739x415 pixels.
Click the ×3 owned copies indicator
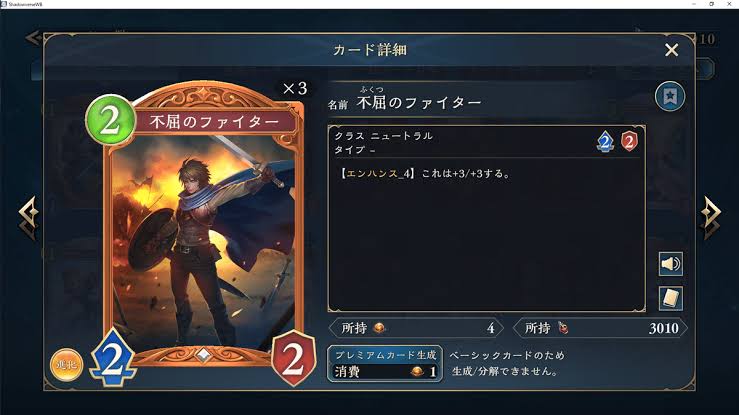click(295, 88)
